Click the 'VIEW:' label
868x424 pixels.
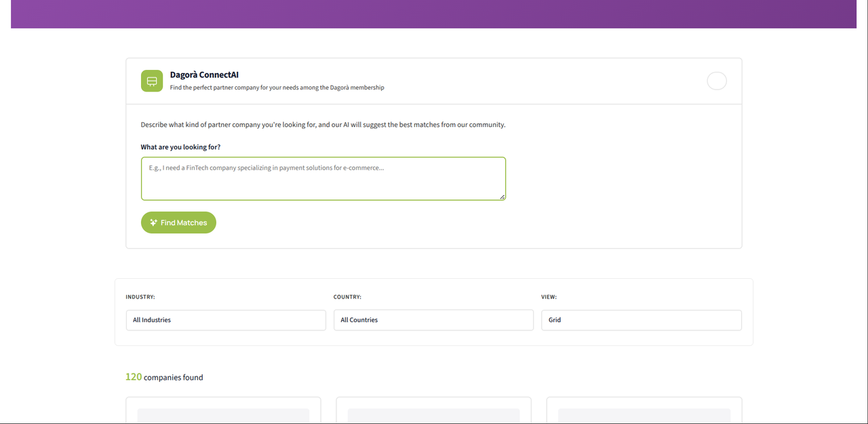(x=549, y=297)
